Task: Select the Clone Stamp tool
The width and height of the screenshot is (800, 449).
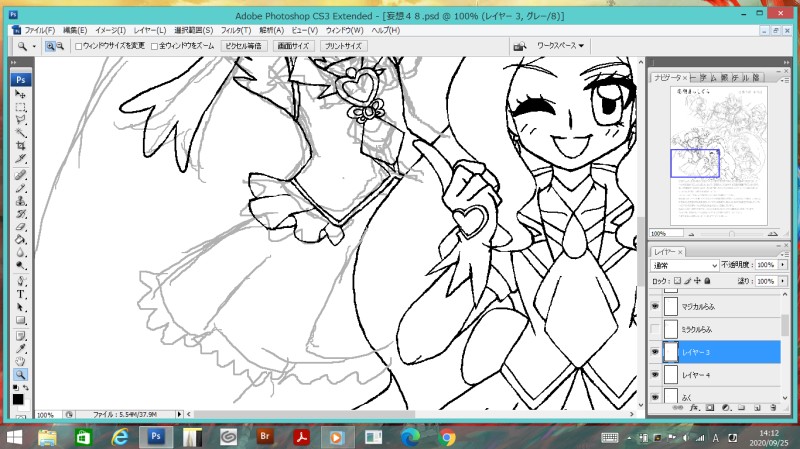Action: [x=20, y=201]
